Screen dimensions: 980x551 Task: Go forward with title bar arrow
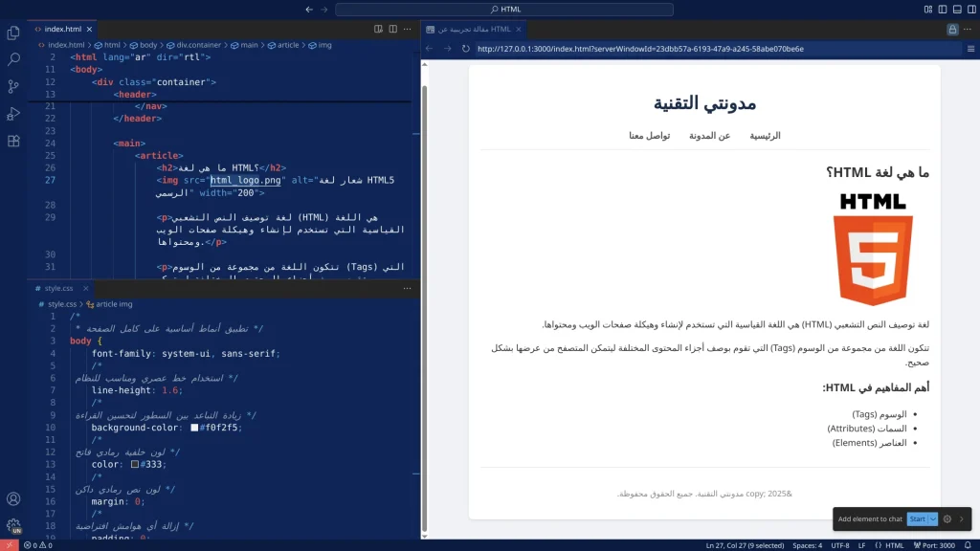[323, 10]
